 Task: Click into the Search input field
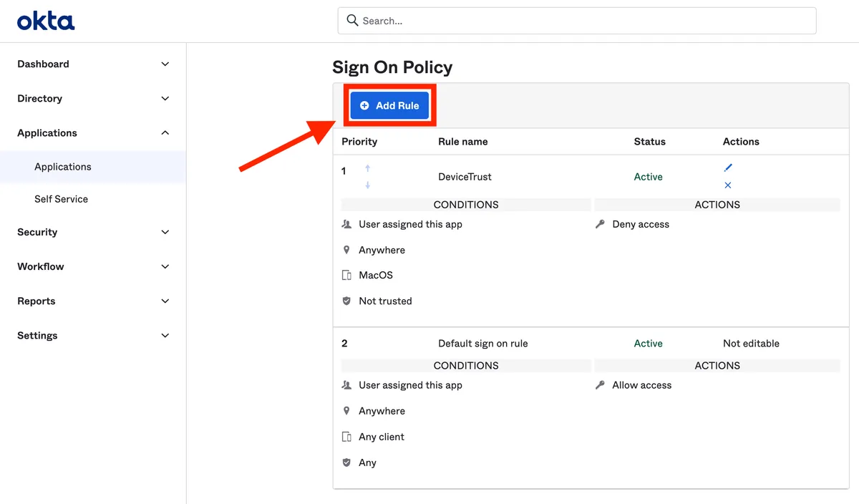point(580,21)
